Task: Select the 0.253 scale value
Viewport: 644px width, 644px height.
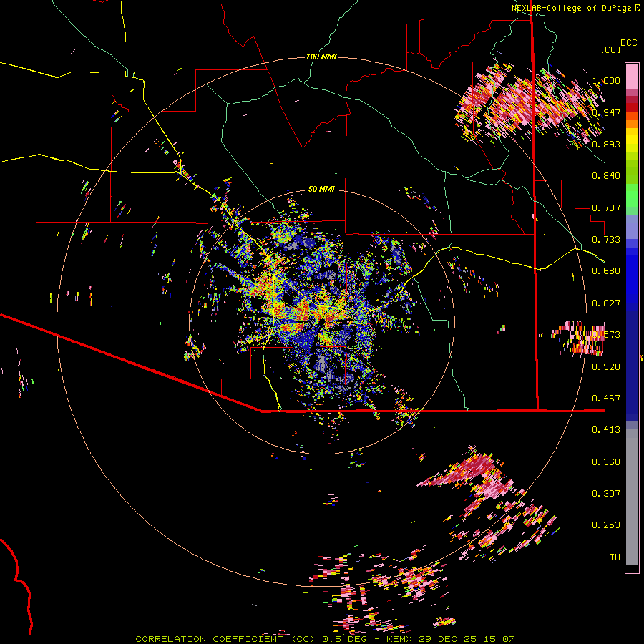Action: tap(606, 525)
